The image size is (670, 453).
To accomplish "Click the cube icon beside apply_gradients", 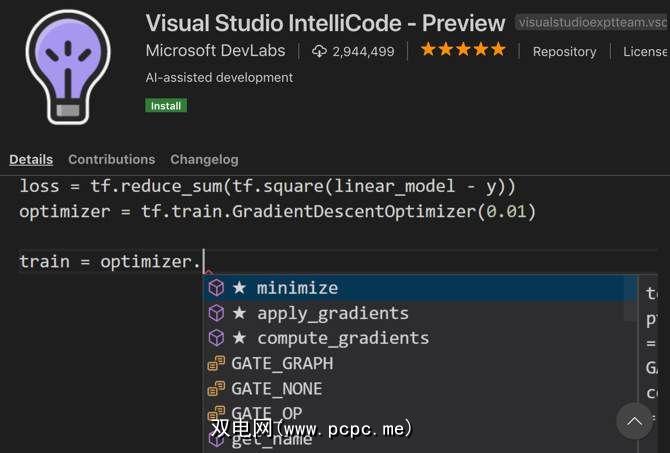I will click(216, 313).
